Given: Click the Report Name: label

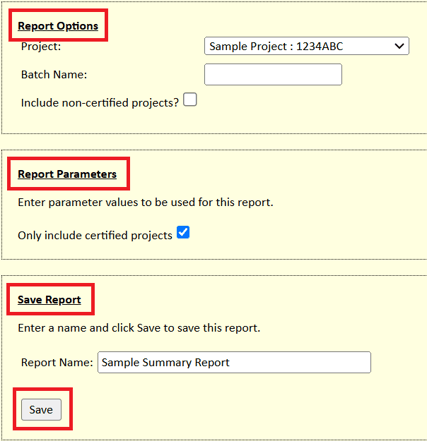Looking at the screenshot, I should [57, 362].
